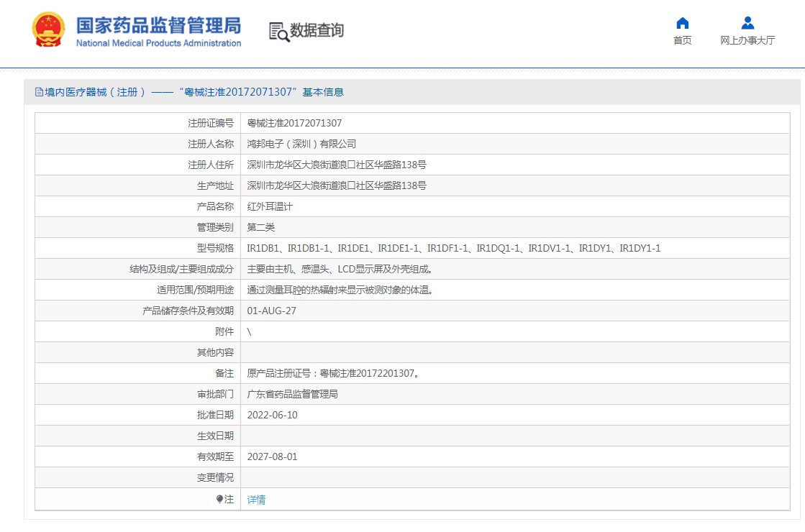Click the backslash value in 附件 row
Image resolution: width=805 pixels, height=532 pixels.
pos(249,332)
